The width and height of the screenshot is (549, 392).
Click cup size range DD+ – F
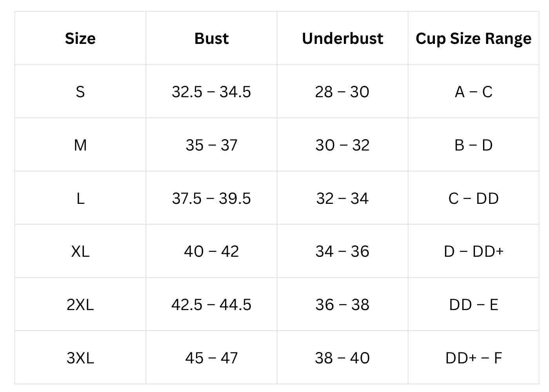(x=473, y=358)
